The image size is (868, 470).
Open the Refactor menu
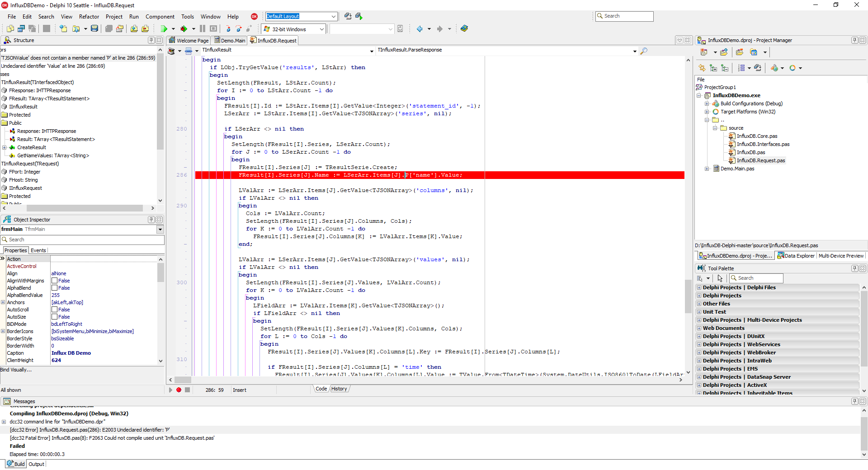pyautogui.click(x=89, y=17)
